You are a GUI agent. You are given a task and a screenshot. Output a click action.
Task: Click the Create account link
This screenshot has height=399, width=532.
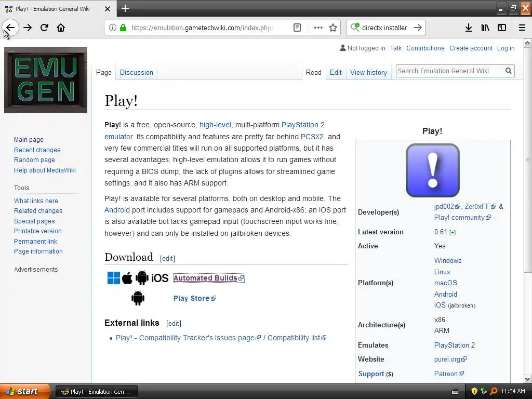pos(471,48)
